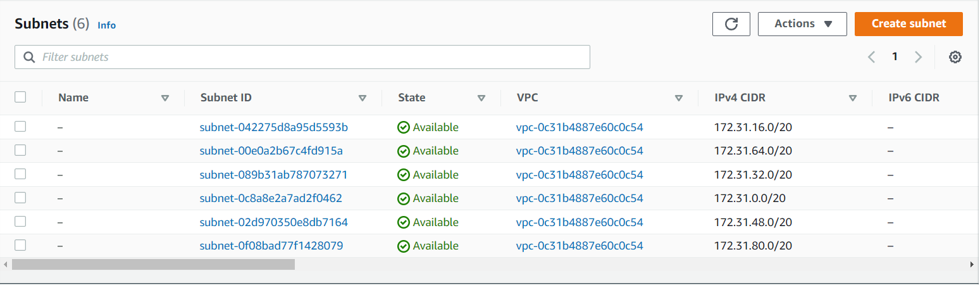Click the 172.31.64.0/20 CIDR cell
980x285 pixels.
pyautogui.click(x=753, y=151)
